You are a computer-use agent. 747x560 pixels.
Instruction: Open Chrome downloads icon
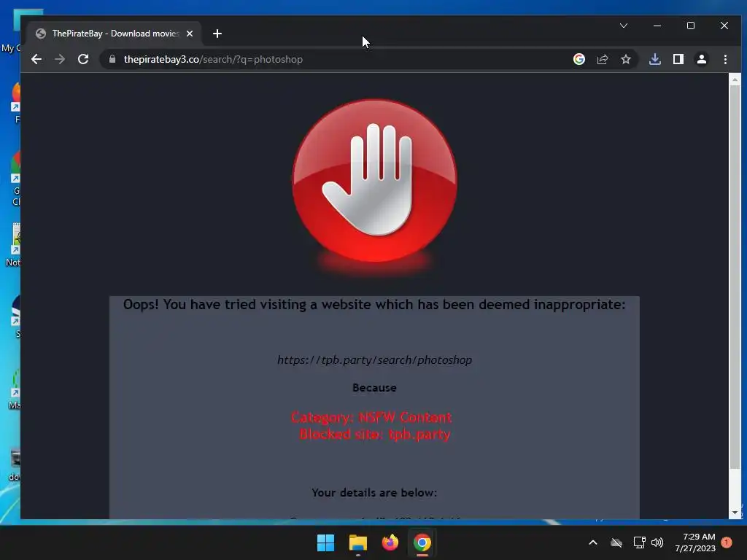point(655,59)
